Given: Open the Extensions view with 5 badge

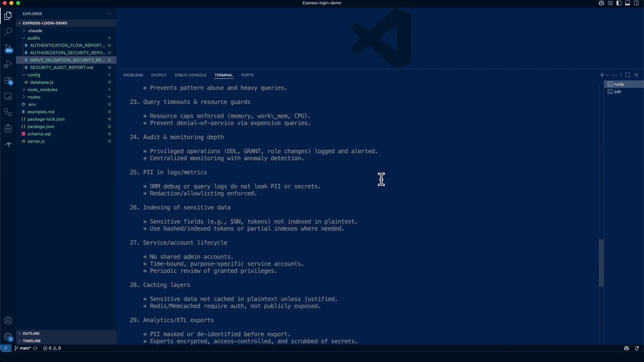Looking at the screenshot, I should (x=8, y=80).
